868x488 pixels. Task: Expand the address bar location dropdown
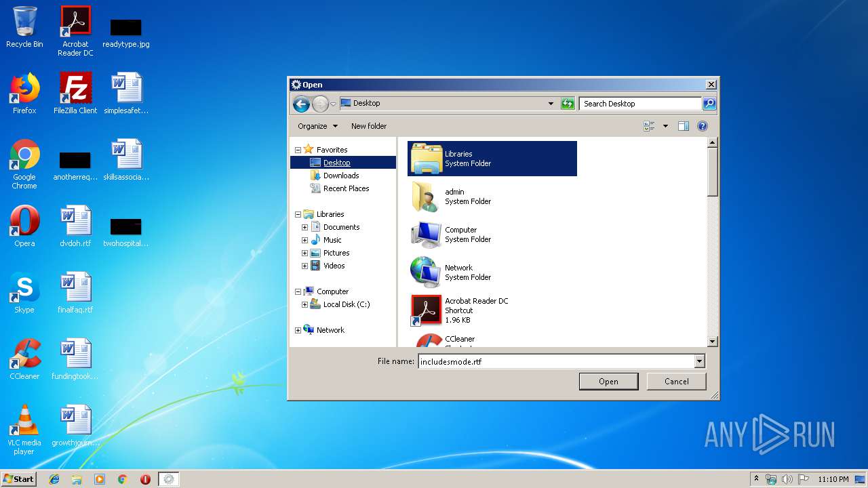(x=551, y=104)
